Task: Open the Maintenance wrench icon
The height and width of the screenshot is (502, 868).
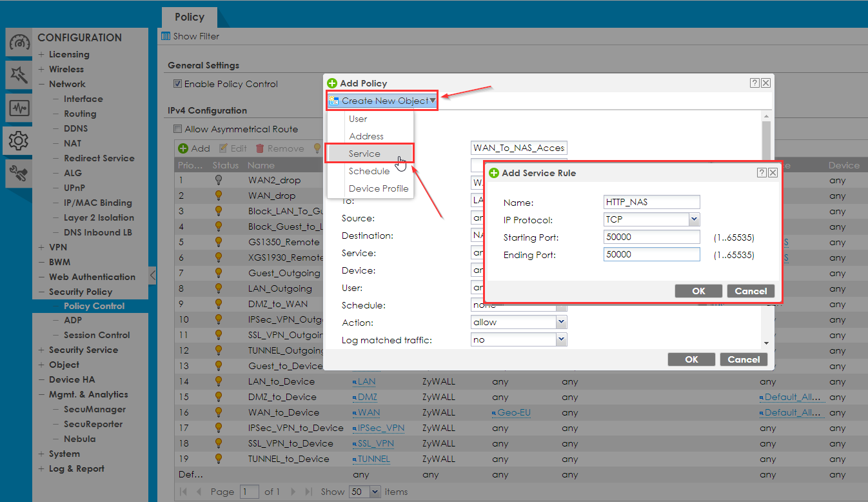Action: 18,174
